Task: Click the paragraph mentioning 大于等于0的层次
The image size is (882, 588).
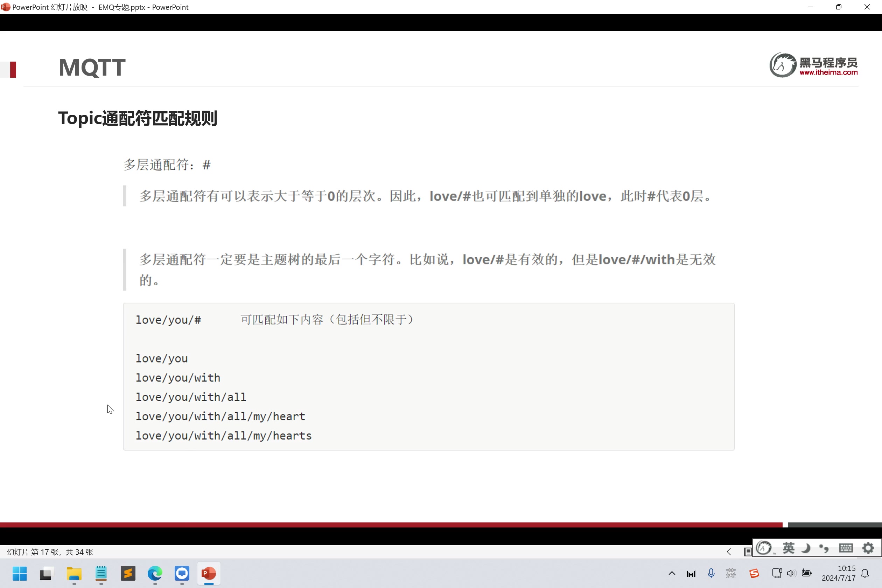Action: coord(426,196)
